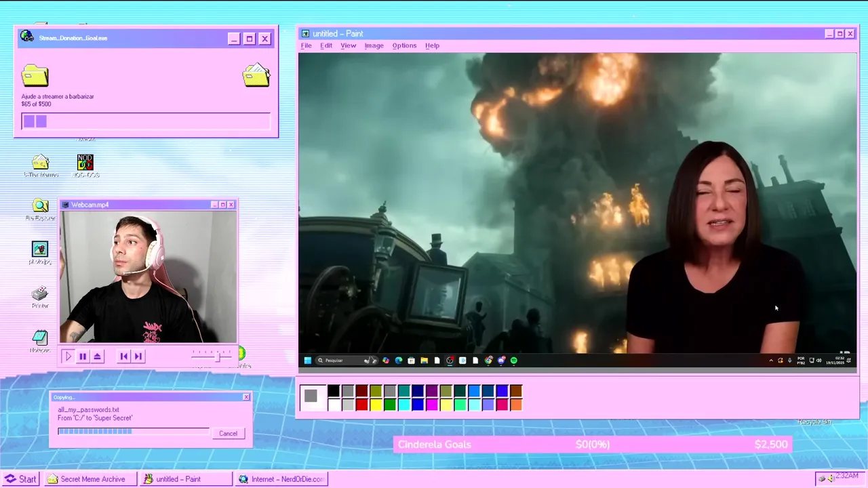The image size is (868, 488).
Task: Click the speaker volume icon in the captured system tray
Action: (819, 361)
